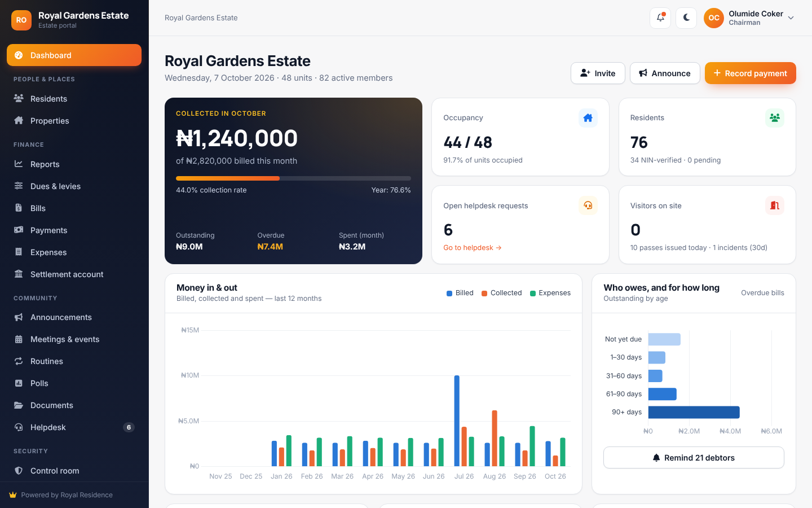This screenshot has width=812, height=508.
Task: Open the notifications bell
Action: coord(660,17)
